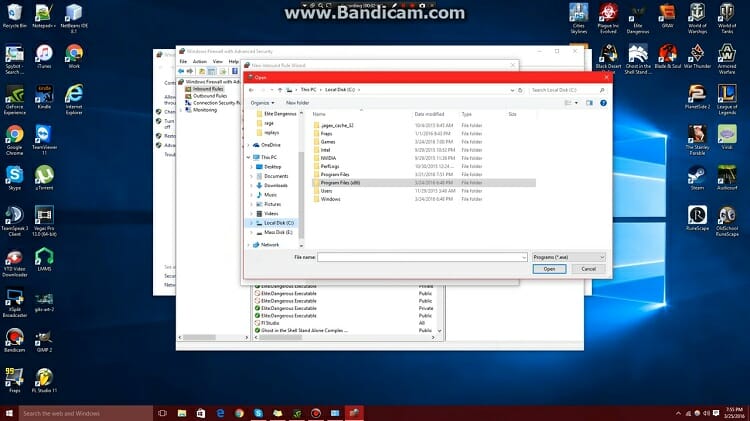
Task: Launch GIMP 2 desktop shortcut
Action: [44, 341]
